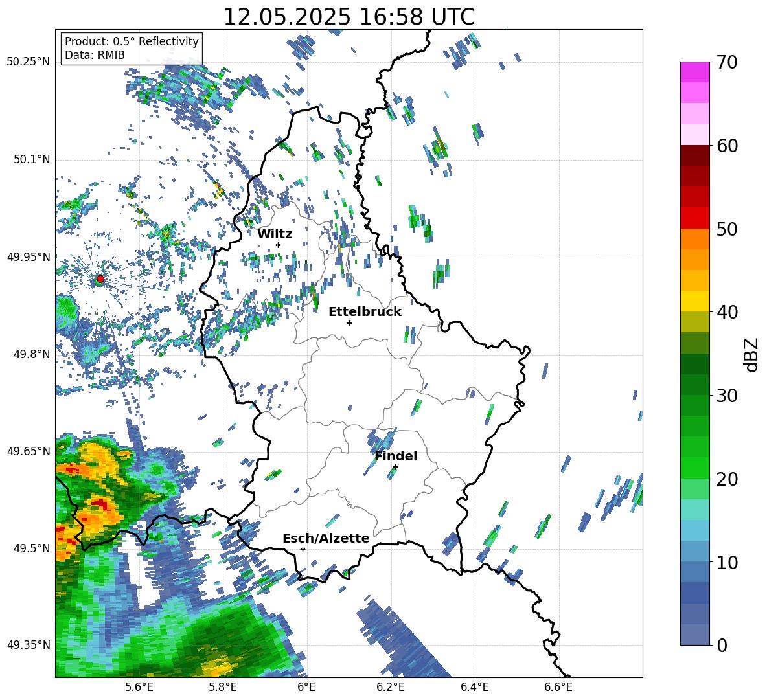Image resolution: width=767 pixels, height=700 pixels.
Task: Click the colorbar tick label 70
Action: tap(727, 63)
